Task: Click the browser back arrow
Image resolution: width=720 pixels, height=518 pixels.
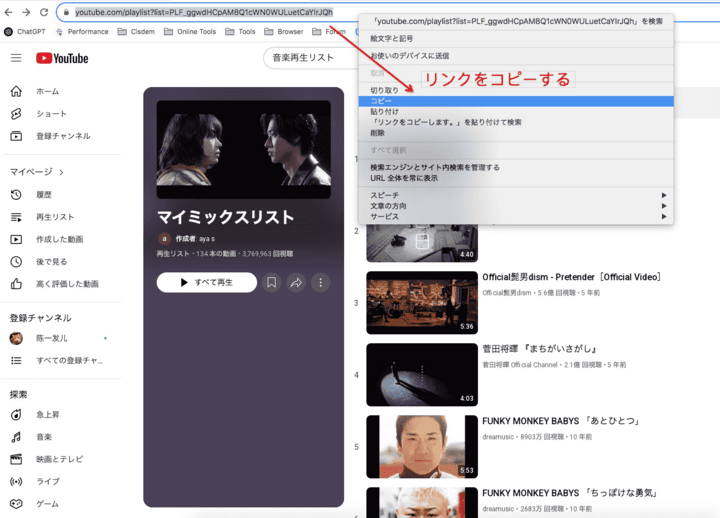Action: click(x=8, y=12)
